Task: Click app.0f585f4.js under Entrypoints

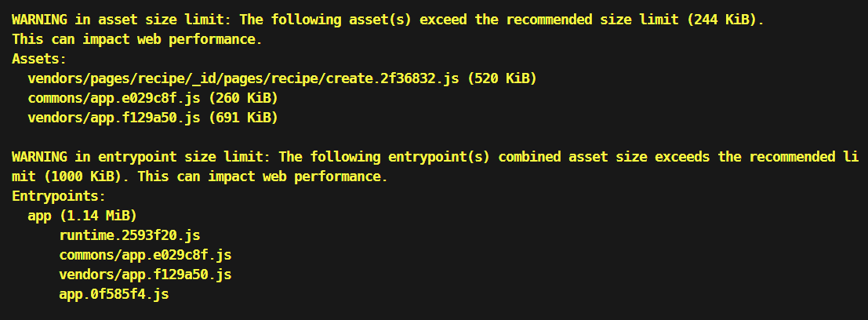Action: point(114,294)
